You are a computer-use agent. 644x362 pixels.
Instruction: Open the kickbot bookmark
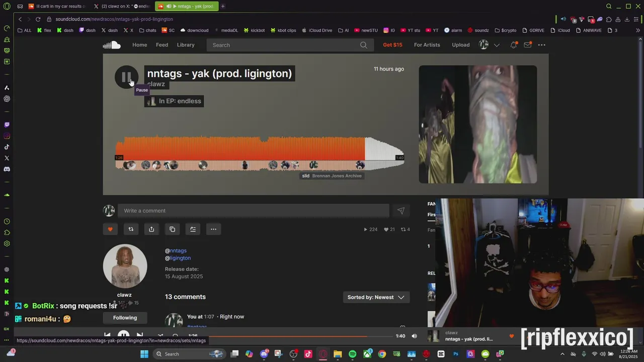click(254, 30)
